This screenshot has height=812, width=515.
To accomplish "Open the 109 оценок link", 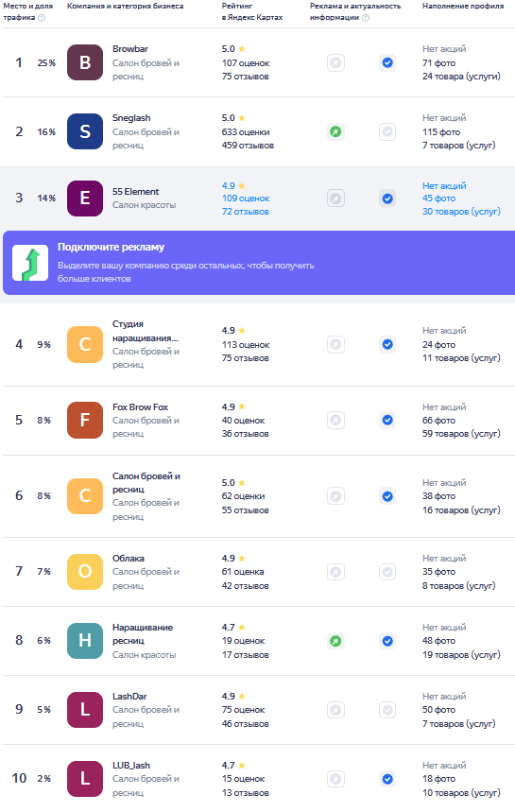I will click(x=246, y=199).
